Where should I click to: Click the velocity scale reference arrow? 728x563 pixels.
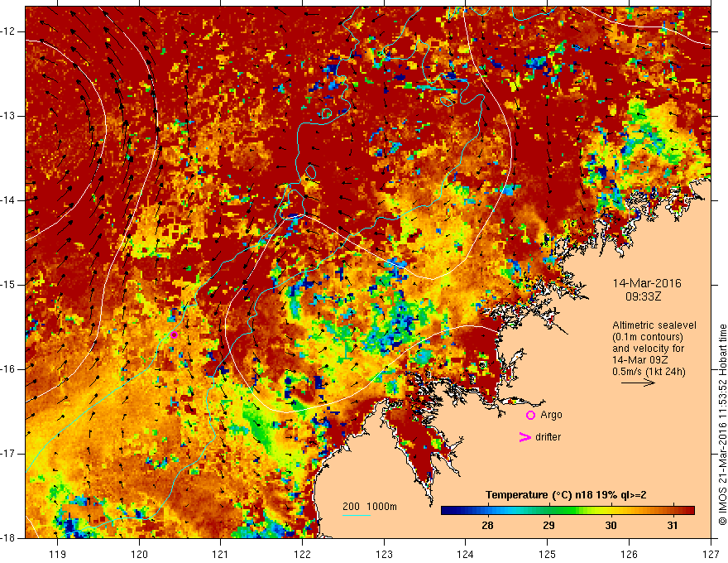(638, 383)
